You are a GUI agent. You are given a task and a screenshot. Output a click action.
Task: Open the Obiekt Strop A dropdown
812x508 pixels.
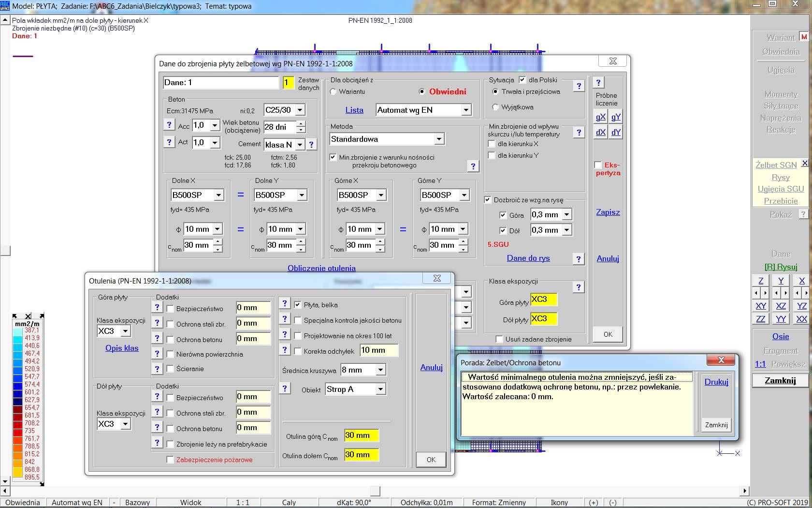(x=380, y=389)
